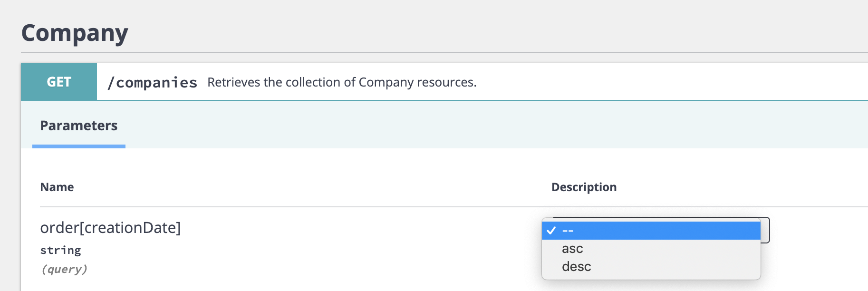Click the checkmark beside the "--" option

pos(551,231)
